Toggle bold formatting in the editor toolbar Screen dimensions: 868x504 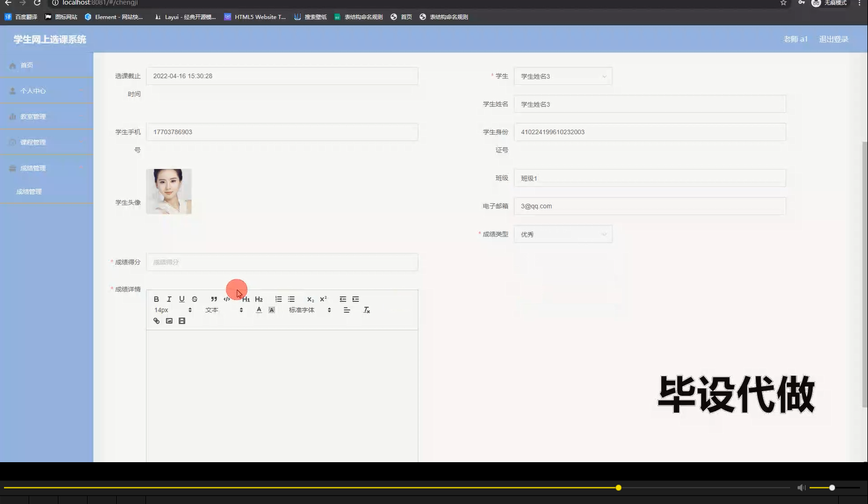156,299
